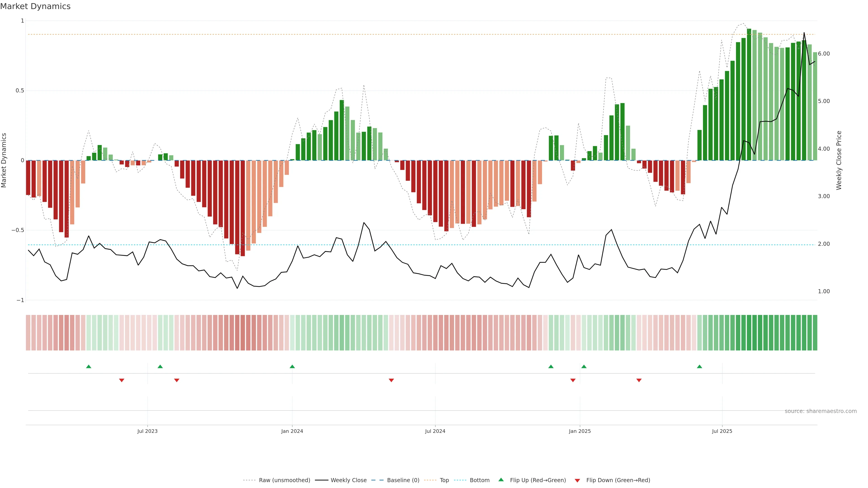Viewport: 868px width, 488px height.
Task: Click the Market Dynamics chart title
Action: 35,6
